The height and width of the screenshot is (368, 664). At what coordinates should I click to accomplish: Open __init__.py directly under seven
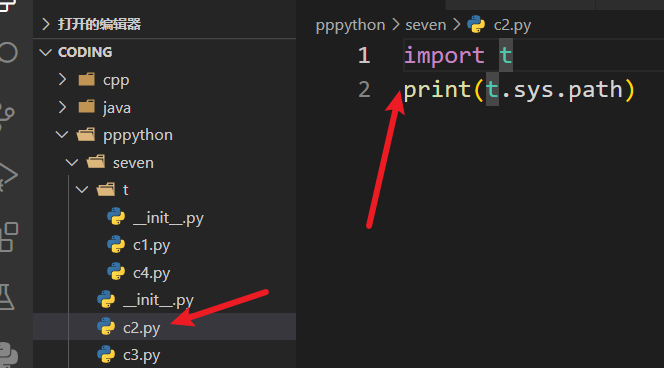[x=158, y=300]
